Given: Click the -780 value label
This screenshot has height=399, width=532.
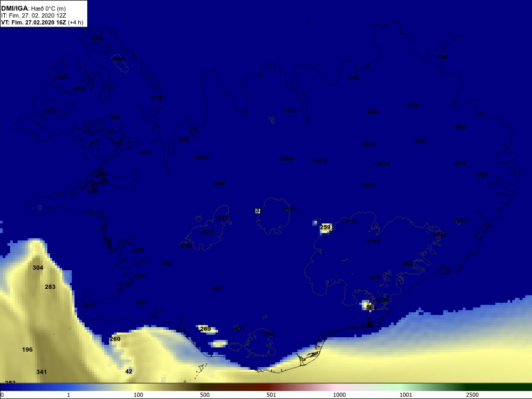Looking at the screenshot, I should 59,78.
